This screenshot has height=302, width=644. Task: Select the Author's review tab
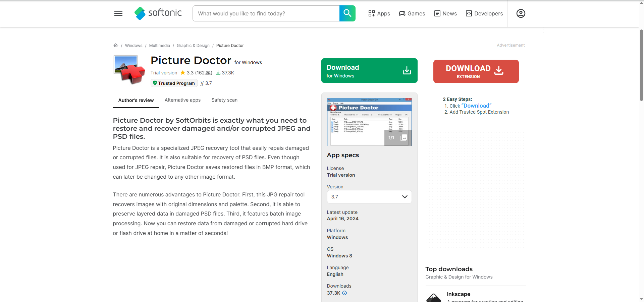click(x=136, y=100)
